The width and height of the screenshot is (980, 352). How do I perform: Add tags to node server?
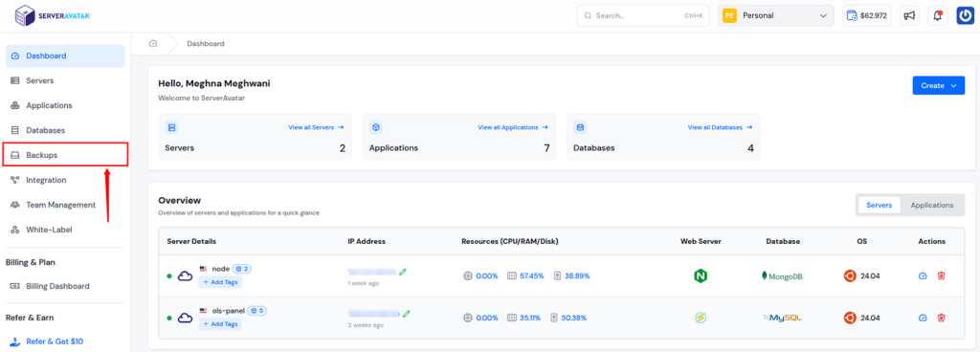click(x=221, y=282)
